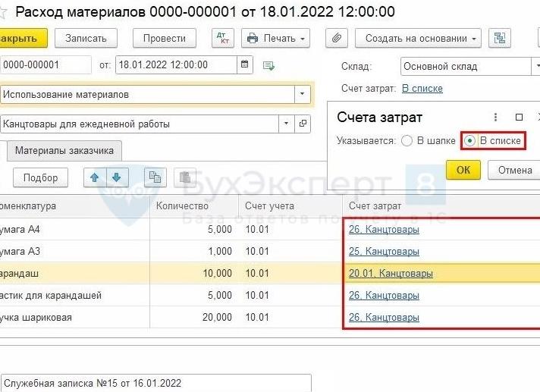Expand the Создать на основании dropdown

[418, 38]
